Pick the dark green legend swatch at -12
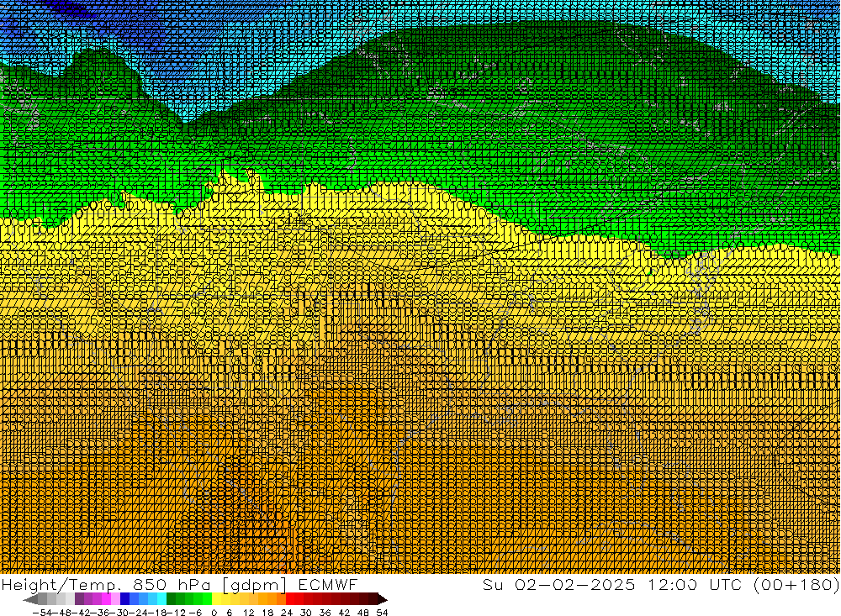This screenshot has width=841, height=616. [171, 599]
